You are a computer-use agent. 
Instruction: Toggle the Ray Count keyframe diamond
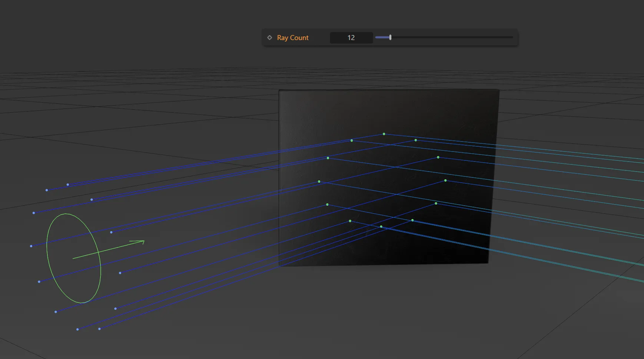[270, 37]
